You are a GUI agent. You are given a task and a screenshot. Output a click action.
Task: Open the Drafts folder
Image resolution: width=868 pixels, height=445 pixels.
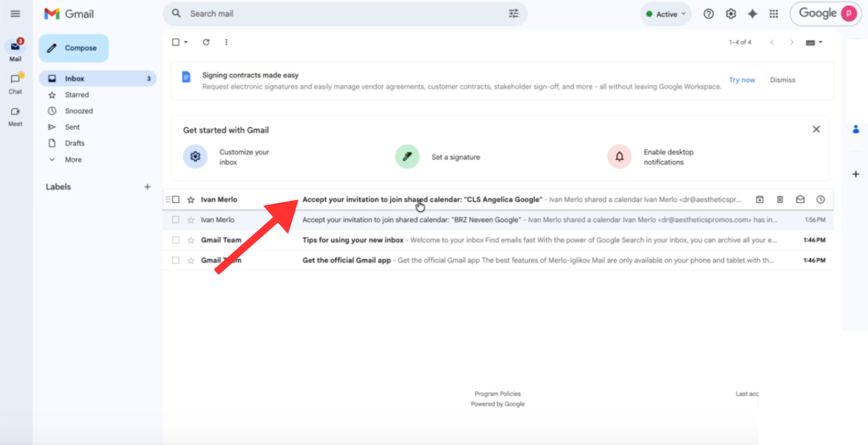point(74,144)
